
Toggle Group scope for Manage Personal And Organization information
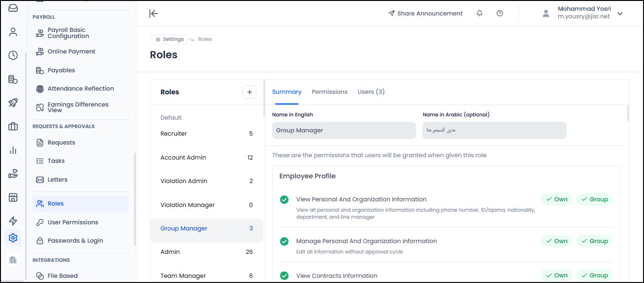coord(595,241)
